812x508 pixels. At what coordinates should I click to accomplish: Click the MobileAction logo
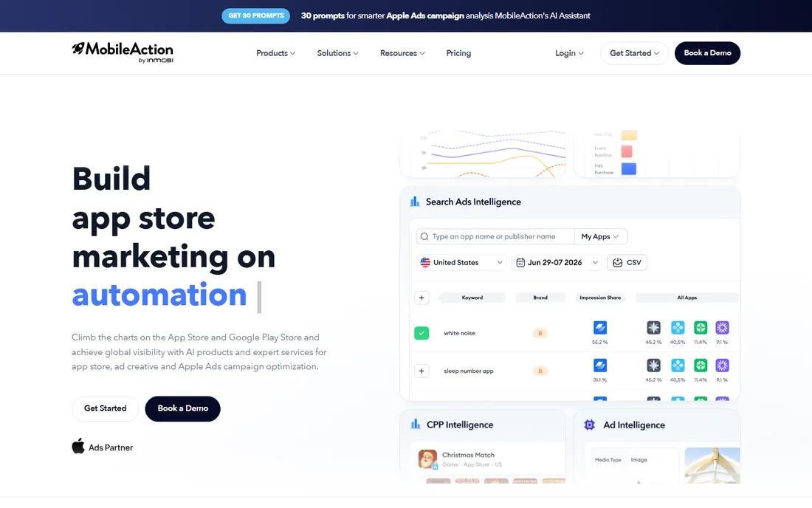pyautogui.click(x=123, y=52)
